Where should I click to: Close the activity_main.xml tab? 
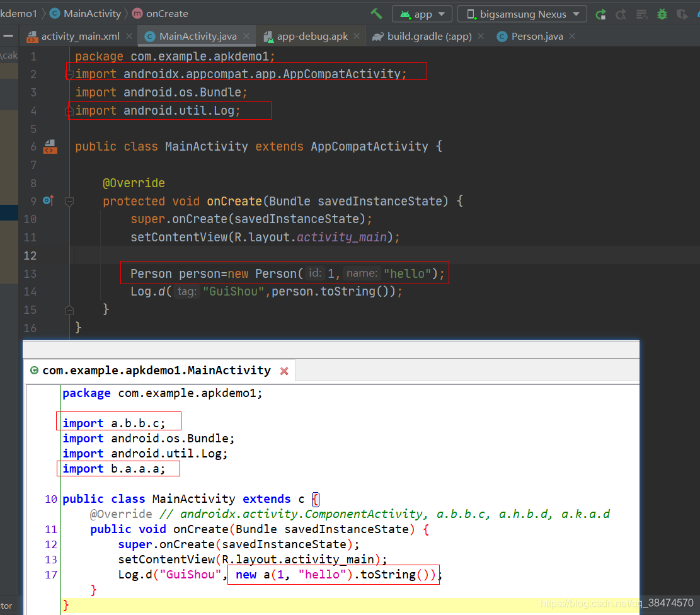(129, 36)
